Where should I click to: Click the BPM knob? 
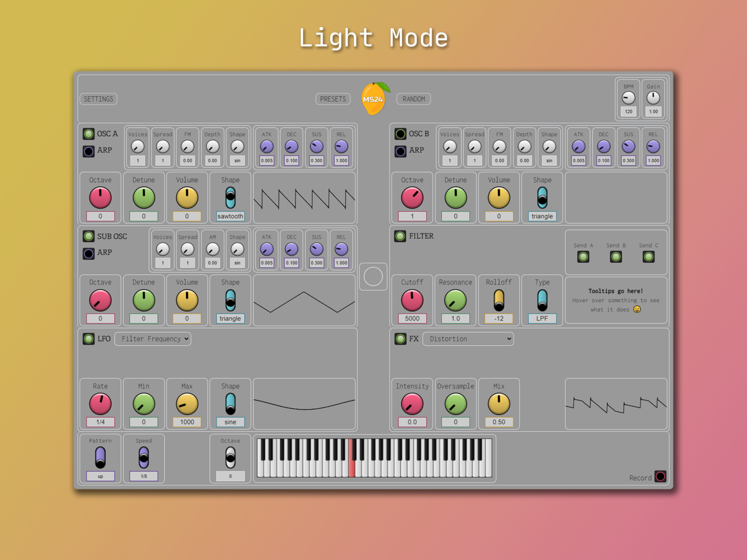point(628,98)
